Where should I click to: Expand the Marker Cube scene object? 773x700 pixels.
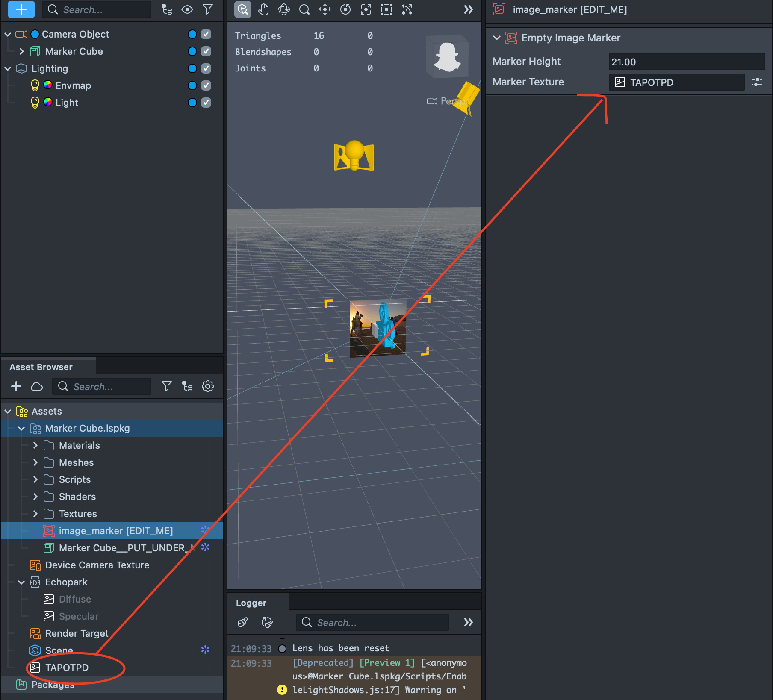tap(21, 51)
